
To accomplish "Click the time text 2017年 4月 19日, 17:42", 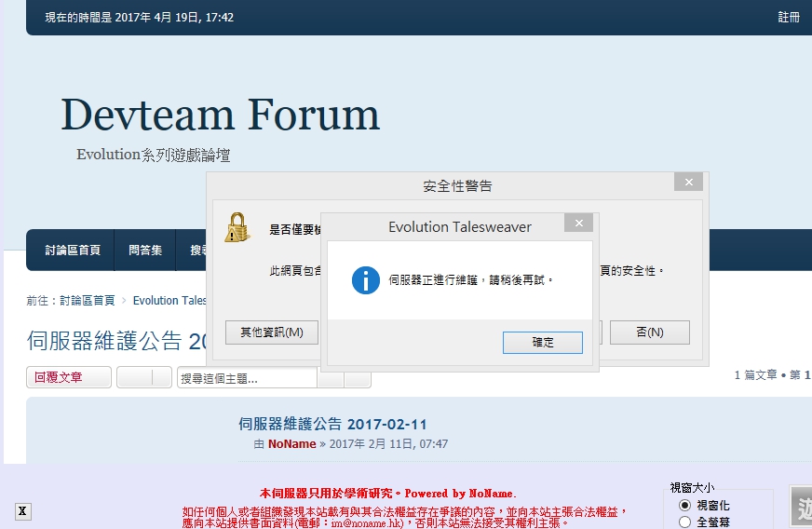I will 174,17.
